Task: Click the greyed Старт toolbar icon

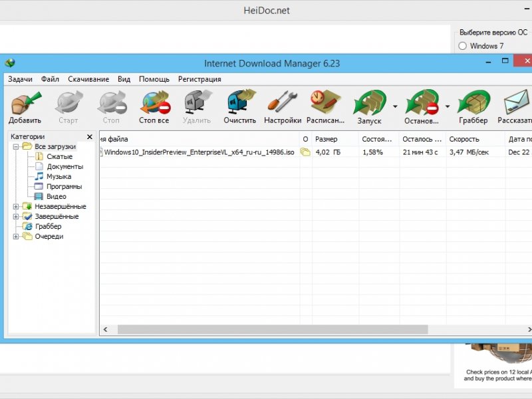Action: 69,103
